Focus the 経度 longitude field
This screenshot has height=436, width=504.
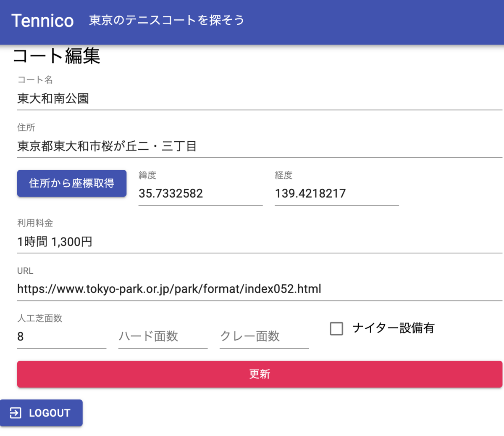(x=336, y=193)
